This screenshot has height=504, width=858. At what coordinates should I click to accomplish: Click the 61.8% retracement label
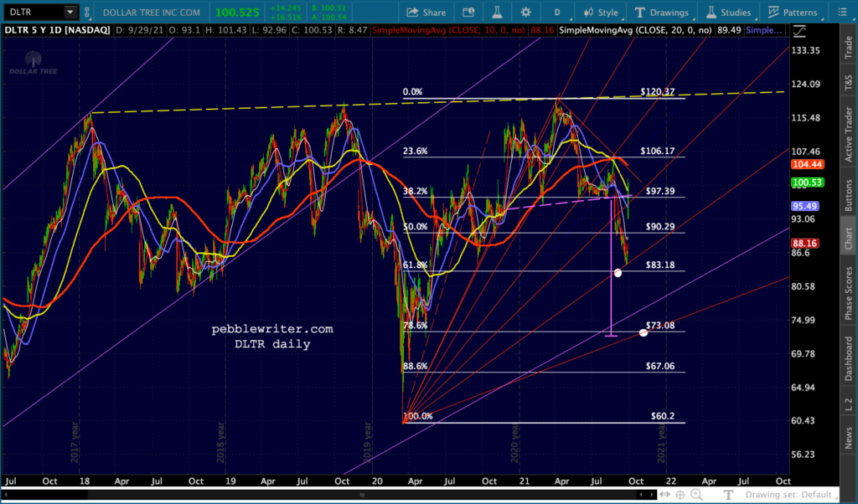point(416,265)
